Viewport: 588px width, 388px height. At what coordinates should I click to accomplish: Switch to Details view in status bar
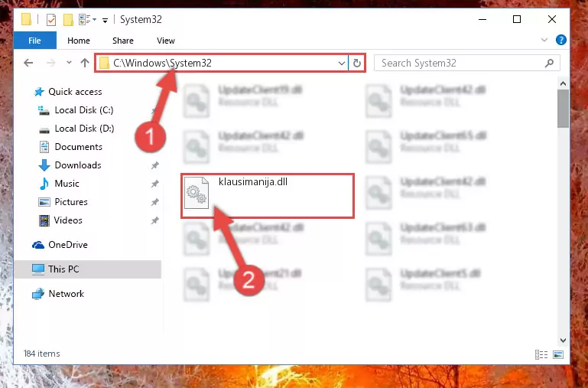[541, 354]
